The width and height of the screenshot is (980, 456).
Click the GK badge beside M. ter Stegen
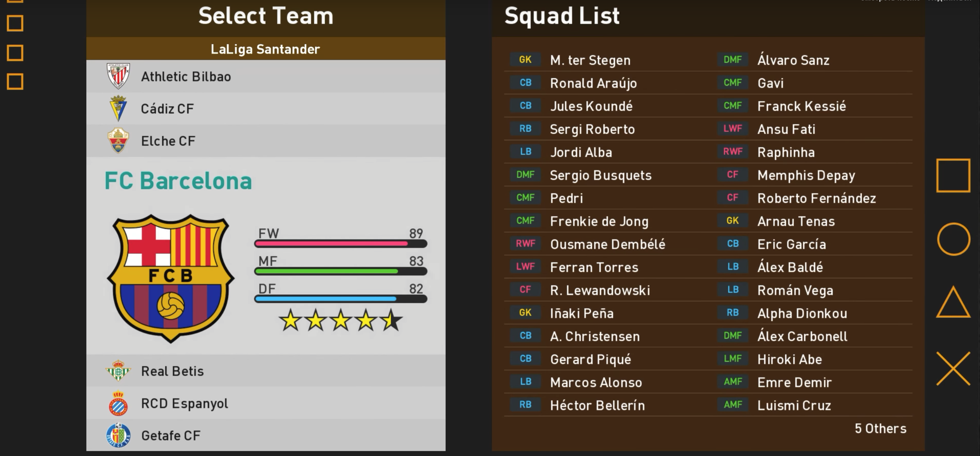[525, 60]
